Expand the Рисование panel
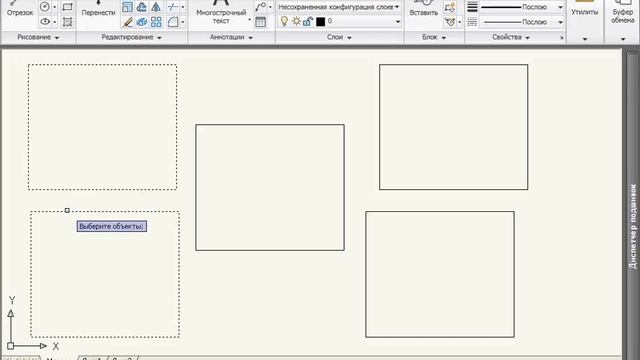640x360 pixels. point(38,37)
